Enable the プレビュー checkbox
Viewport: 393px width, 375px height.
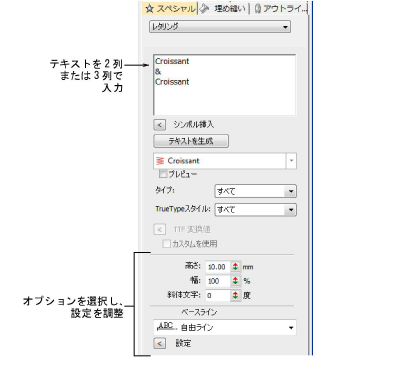(x=163, y=174)
